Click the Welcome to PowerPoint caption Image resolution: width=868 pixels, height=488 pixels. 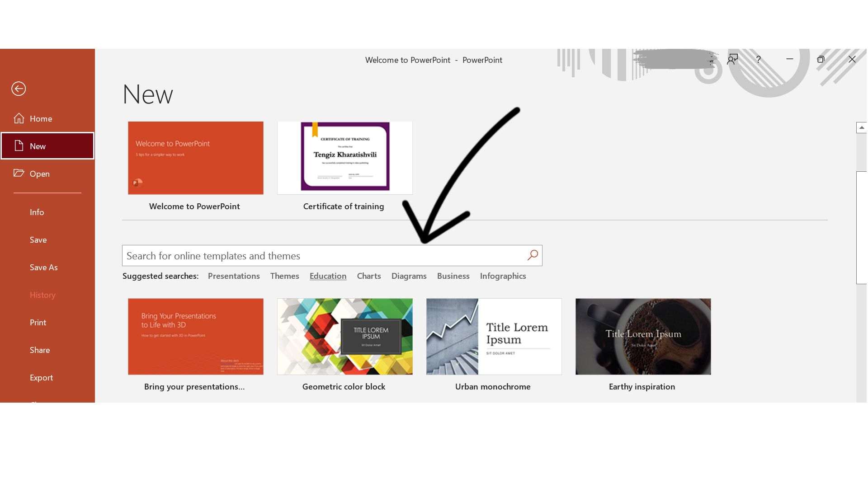click(194, 206)
